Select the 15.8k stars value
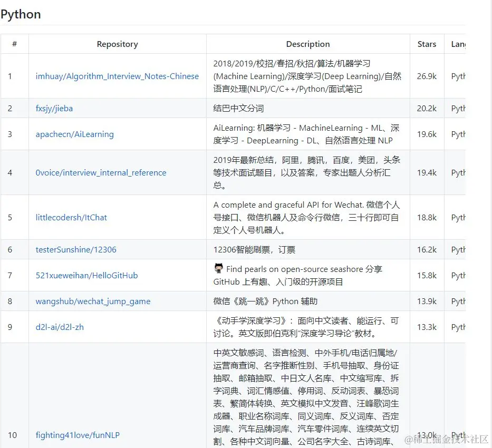The width and height of the screenshot is (492, 448). pyautogui.click(x=427, y=275)
